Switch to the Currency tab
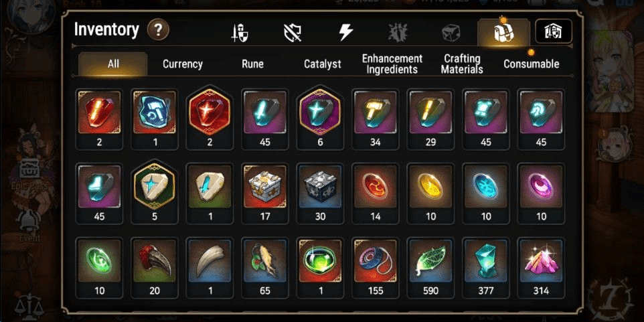Screen dimensions: 644x322 [182, 64]
